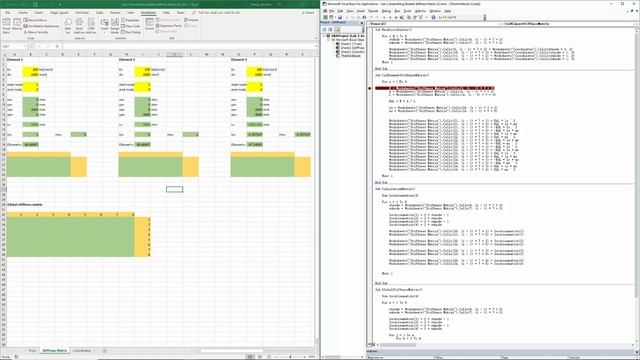Click Run Dialog in Excel ribbon
The height and width of the screenshot is (360, 640).
click(131, 32)
